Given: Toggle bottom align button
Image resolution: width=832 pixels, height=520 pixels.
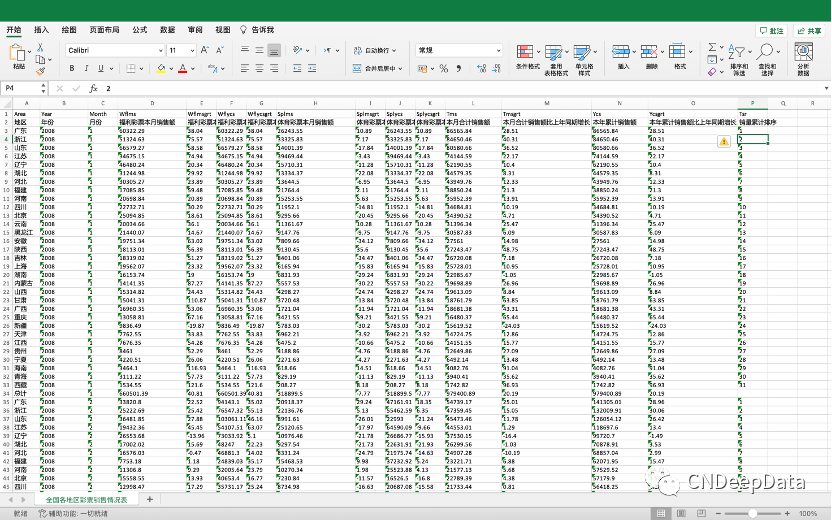Looking at the screenshot, I should 274,50.
